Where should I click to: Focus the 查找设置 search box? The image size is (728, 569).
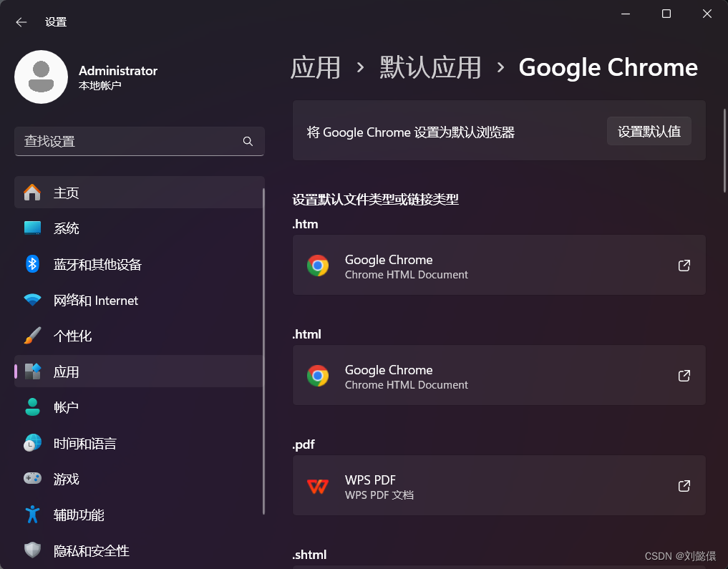140,141
